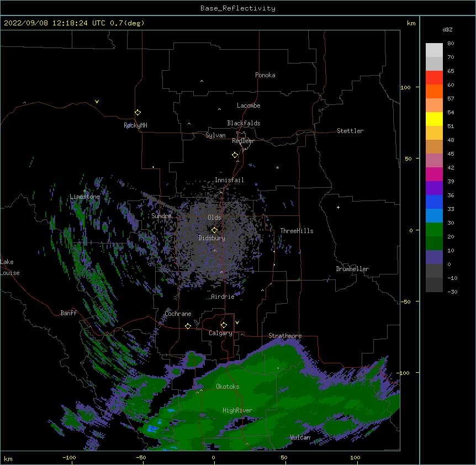Pick the bright yellow 51-54 dBZ swatch
The height and width of the screenshot is (465, 476).
pyautogui.click(x=434, y=119)
